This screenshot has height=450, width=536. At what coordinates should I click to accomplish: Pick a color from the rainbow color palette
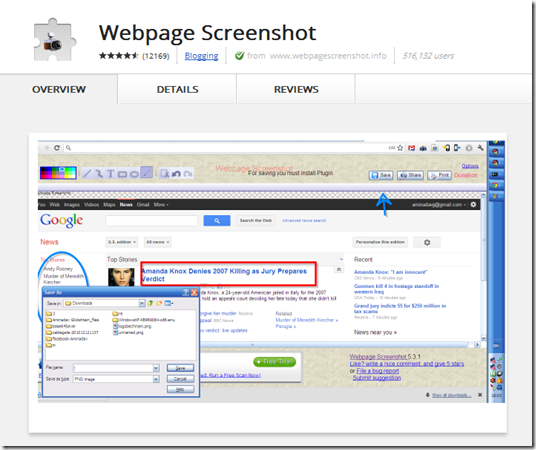tap(58, 173)
